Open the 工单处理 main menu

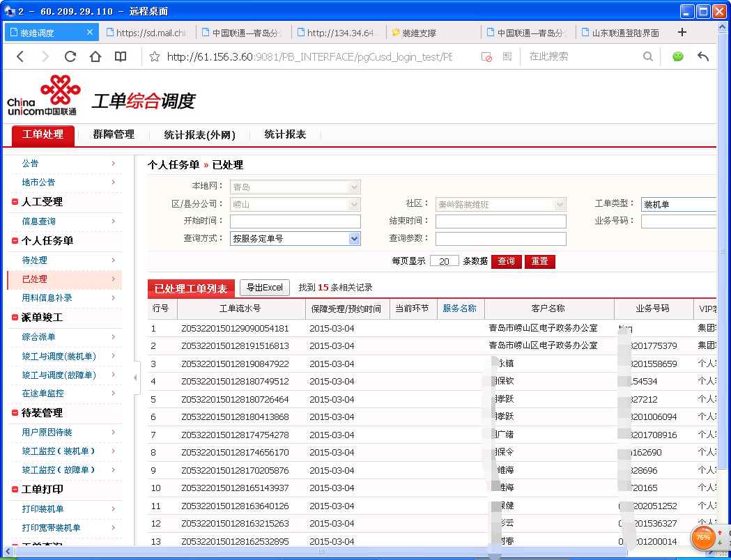click(43, 135)
